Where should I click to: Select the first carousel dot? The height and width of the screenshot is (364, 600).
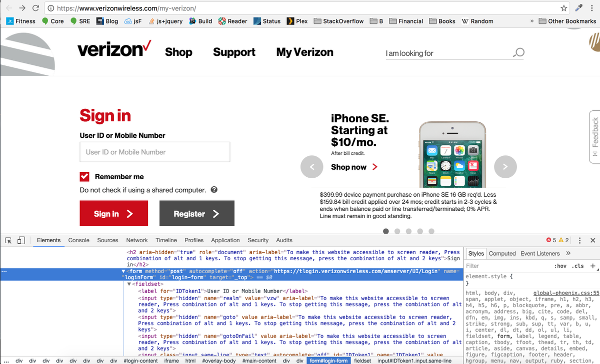[x=386, y=231]
